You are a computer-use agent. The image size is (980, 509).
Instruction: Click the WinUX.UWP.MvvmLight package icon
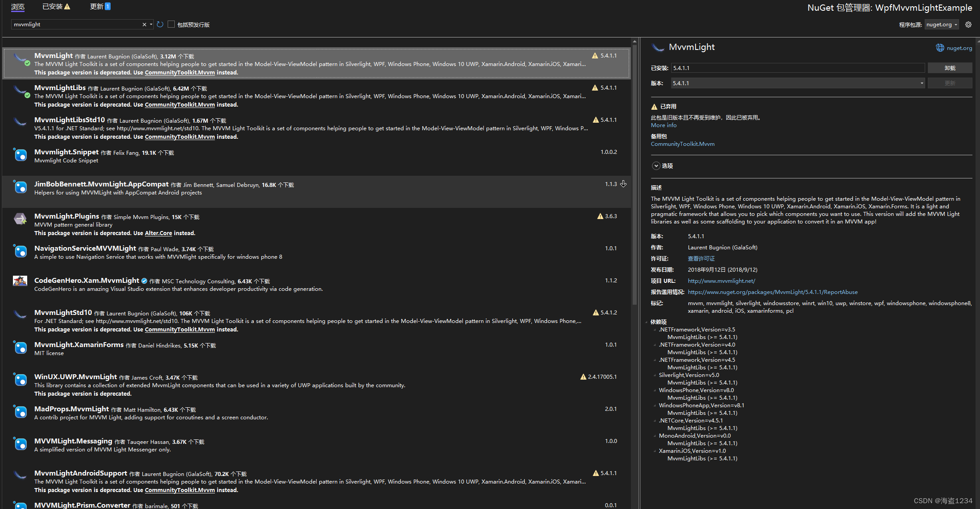point(21,379)
